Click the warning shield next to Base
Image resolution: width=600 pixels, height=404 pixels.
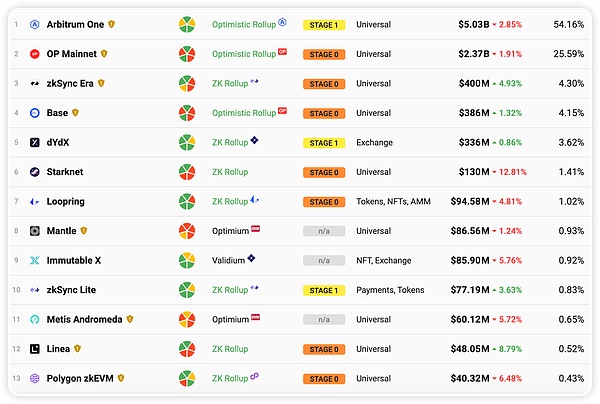click(76, 113)
